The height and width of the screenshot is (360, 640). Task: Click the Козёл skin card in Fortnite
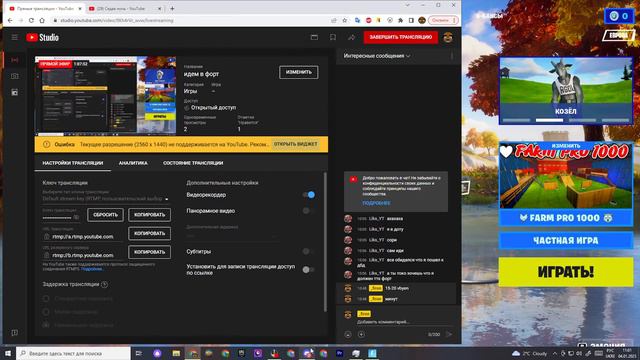point(566,91)
